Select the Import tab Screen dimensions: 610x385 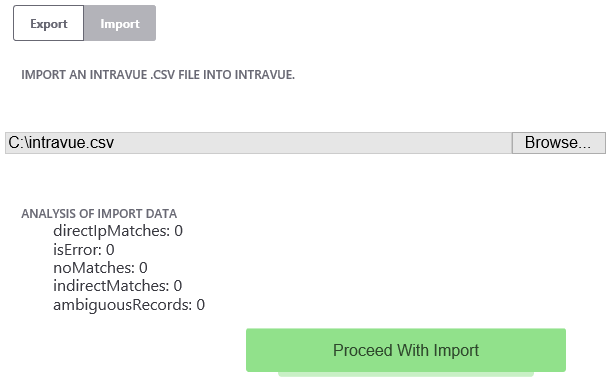120,23
